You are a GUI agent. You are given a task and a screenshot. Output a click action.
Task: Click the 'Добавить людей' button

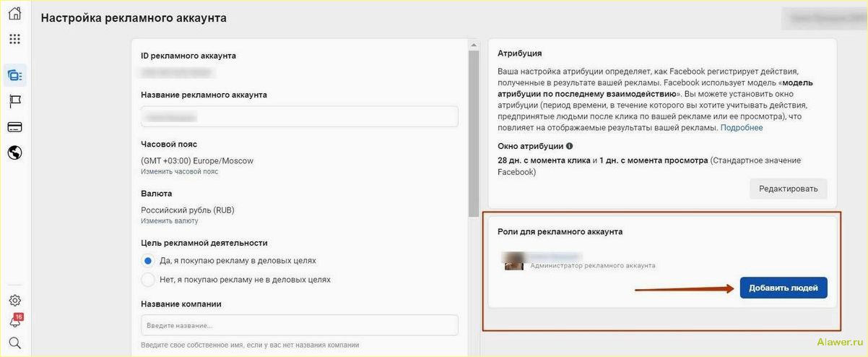[784, 288]
